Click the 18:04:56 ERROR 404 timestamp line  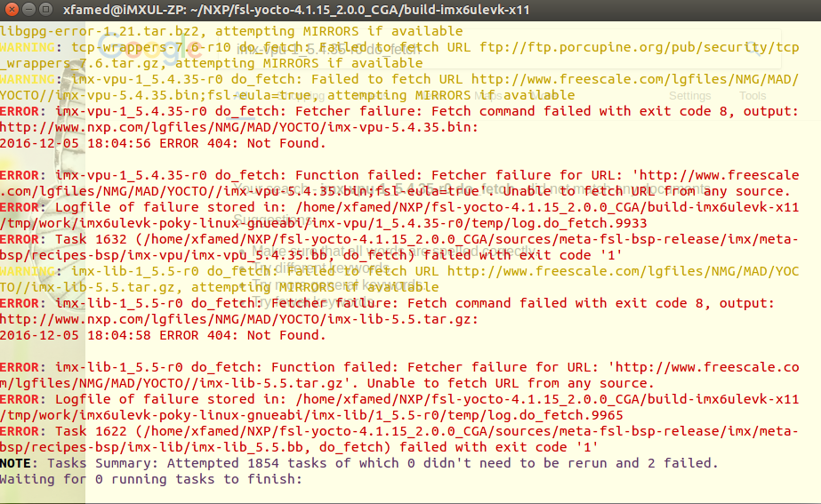[x=147, y=143]
